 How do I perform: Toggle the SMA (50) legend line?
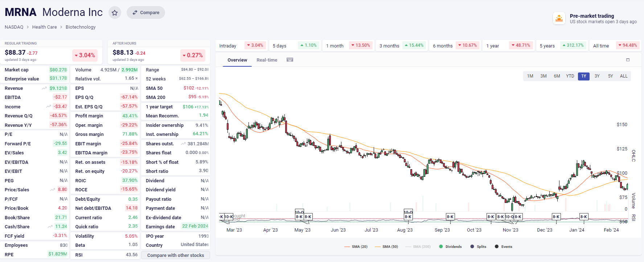tap(386, 247)
